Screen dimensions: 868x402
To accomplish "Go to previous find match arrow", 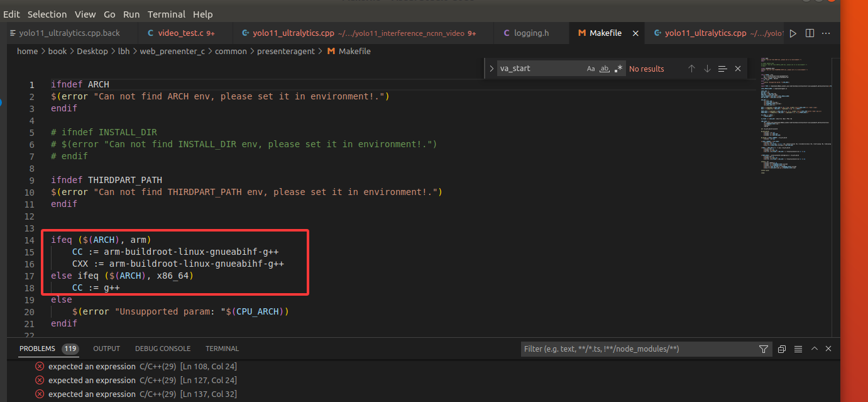I will [x=691, y=69].
